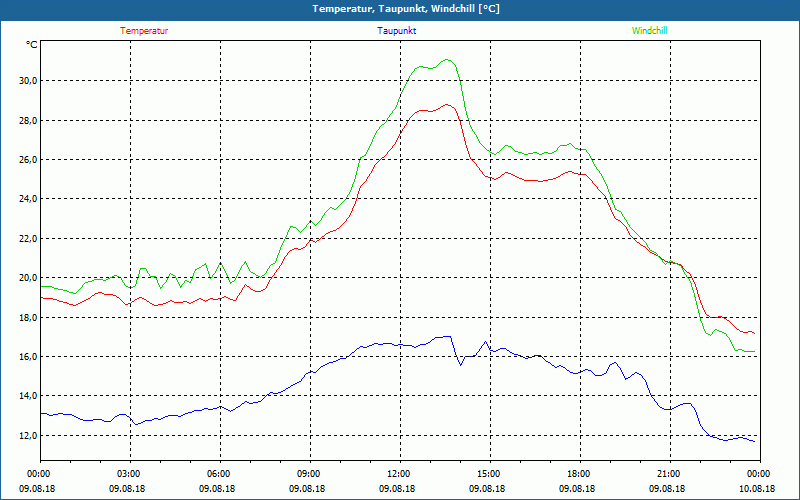Click the "24,0" y-axis value

(x=28, y=198)
